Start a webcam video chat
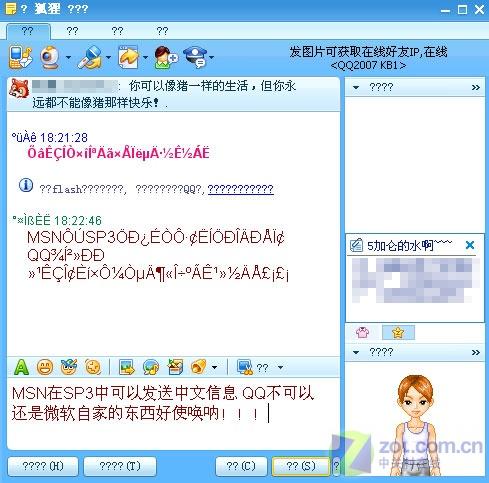This screenshot has height=483, width=489. tap(50, 57)
